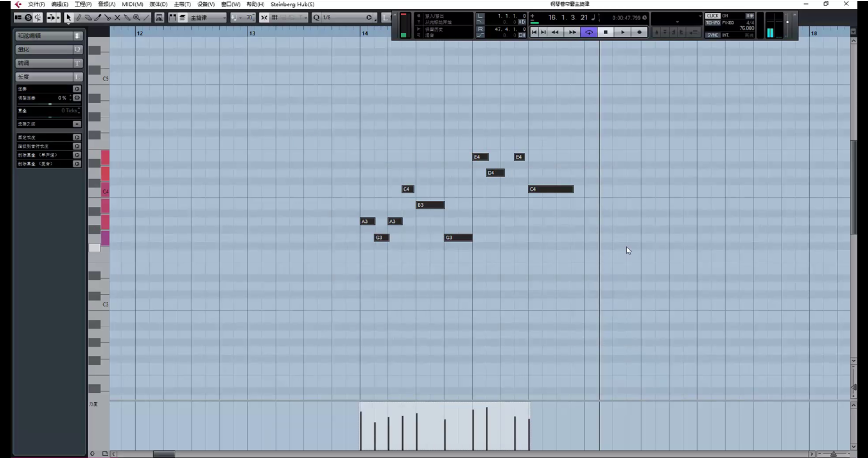The width and height of the screenshot is (868, 458).
Task: Click the edit active part only icon
Action: click(x=183, y=18)
